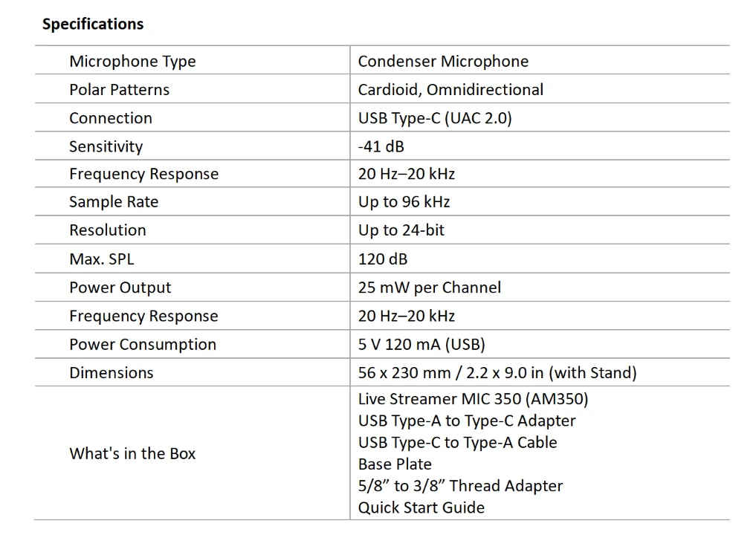Click the Max. SPL label
This screenshot has height=558, width=756.
pos(102,259)
